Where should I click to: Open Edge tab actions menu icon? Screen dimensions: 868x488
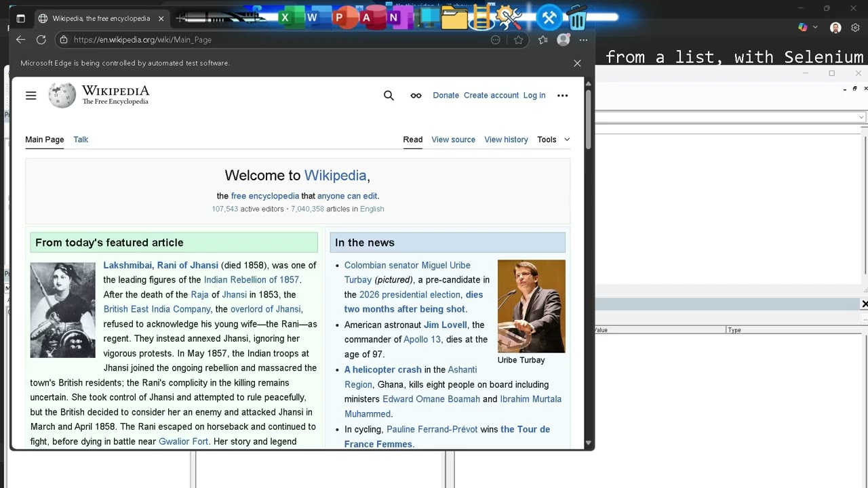20,18
